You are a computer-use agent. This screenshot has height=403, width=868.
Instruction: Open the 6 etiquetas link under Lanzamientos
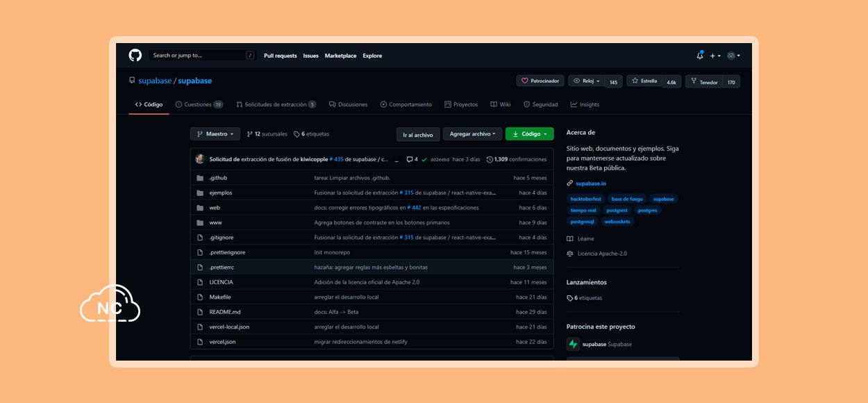585,298
